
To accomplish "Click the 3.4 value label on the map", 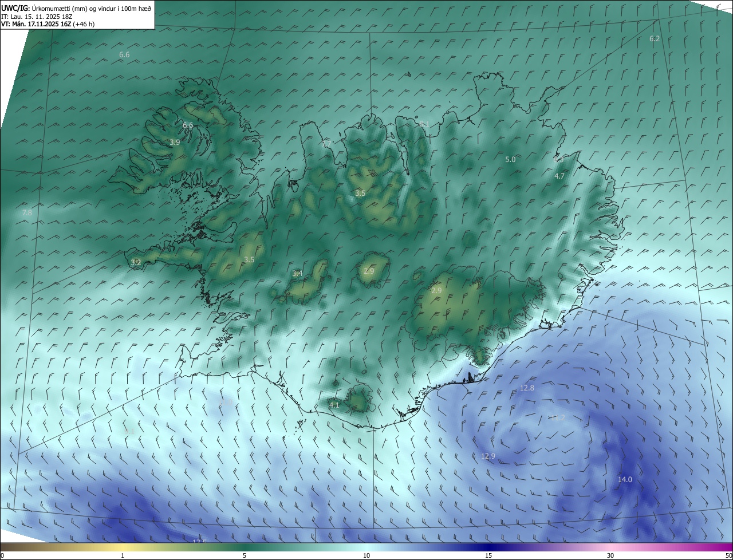I will [x=297, y=273].
